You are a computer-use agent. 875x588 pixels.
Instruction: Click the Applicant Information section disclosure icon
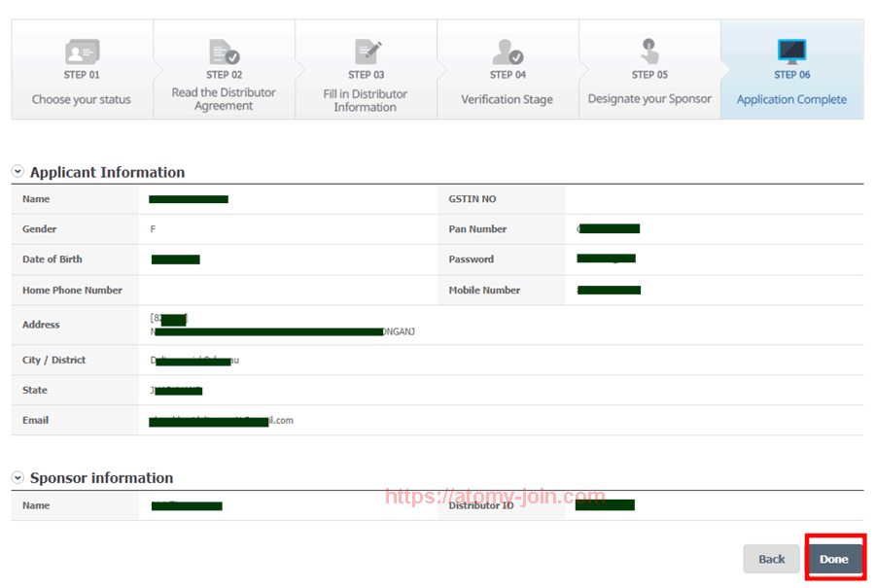tap(17, 171)
